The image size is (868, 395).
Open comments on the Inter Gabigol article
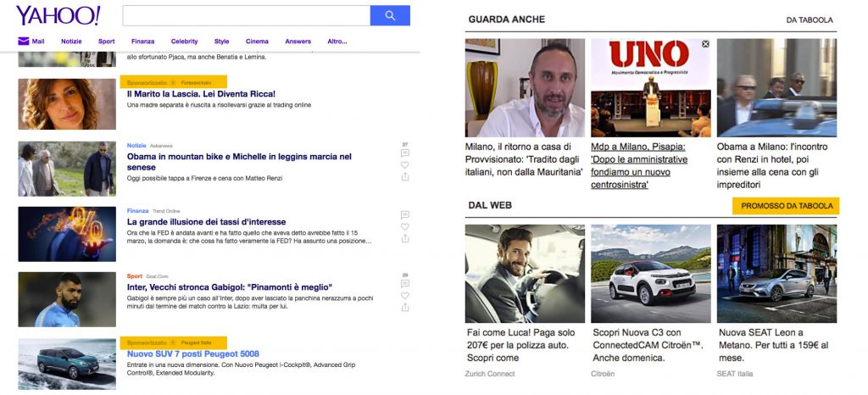click(x=405, y=284)
